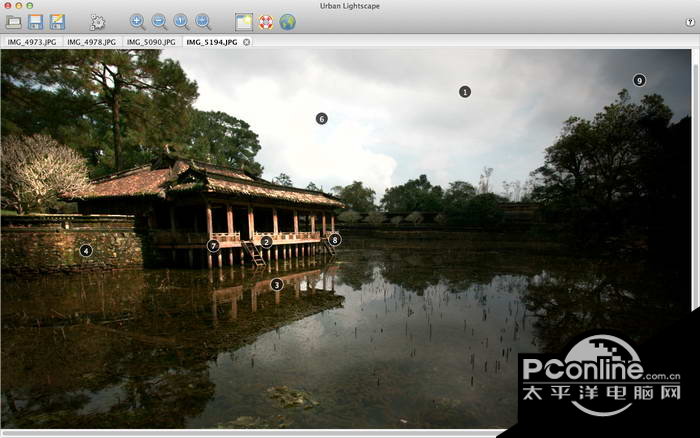
Task: Select light control point 6 on clouds
Action: click(321, 119)
